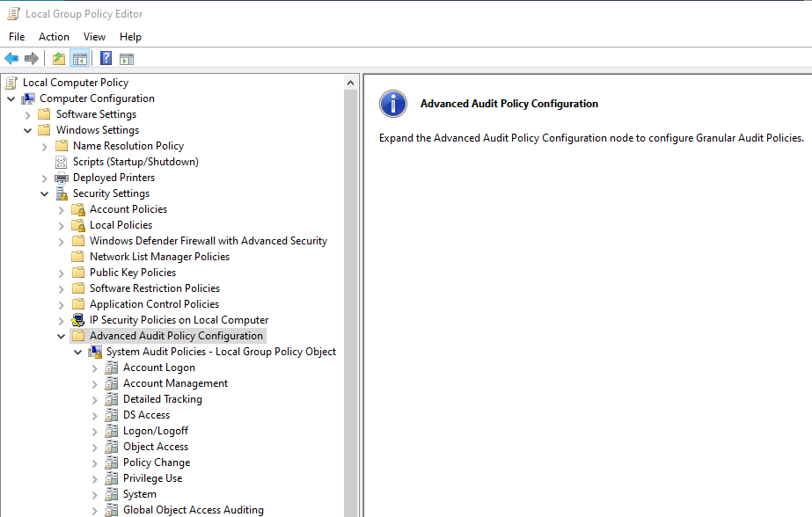Click the Deployed Printers printer icon
Image resolution: width=812 pixels, height=517 pixels.
point(61,178)
